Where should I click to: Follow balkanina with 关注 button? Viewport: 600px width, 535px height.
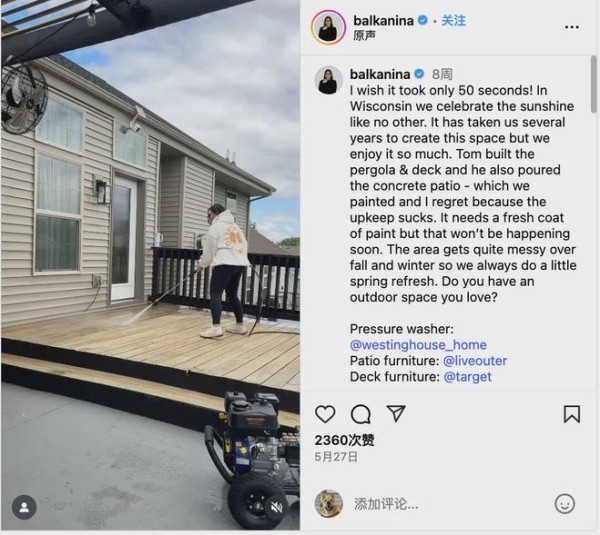coord(453,20)
